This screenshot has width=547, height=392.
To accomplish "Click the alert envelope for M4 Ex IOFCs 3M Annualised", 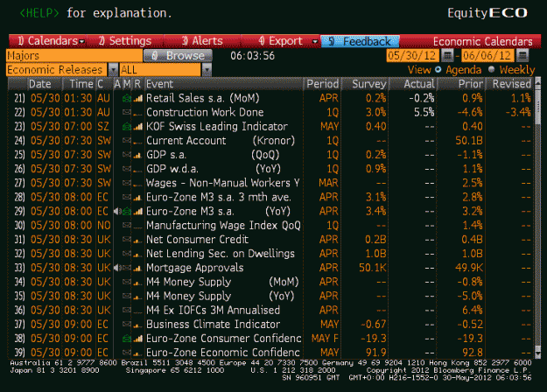I will [x=127, y=310].
